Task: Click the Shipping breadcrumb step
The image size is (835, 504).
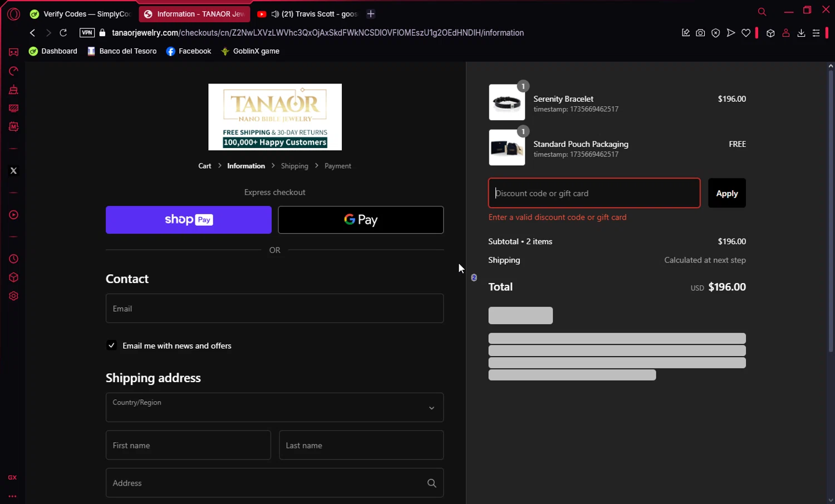Action: 294,166
